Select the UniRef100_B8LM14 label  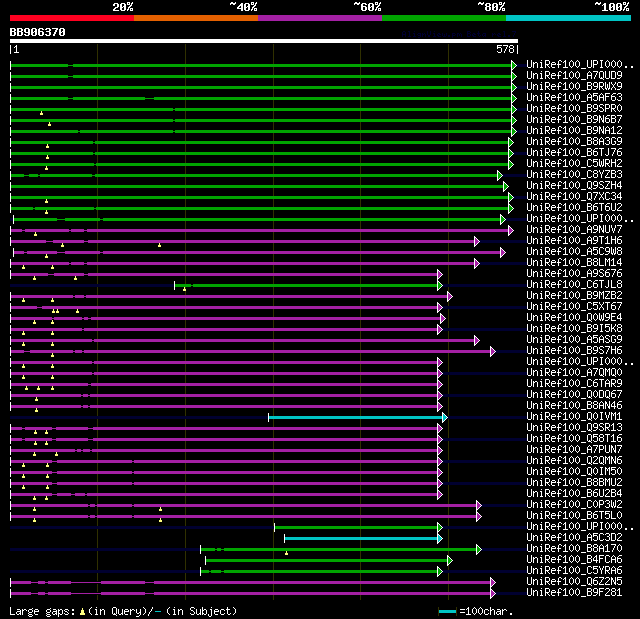(x=574, y=263)
